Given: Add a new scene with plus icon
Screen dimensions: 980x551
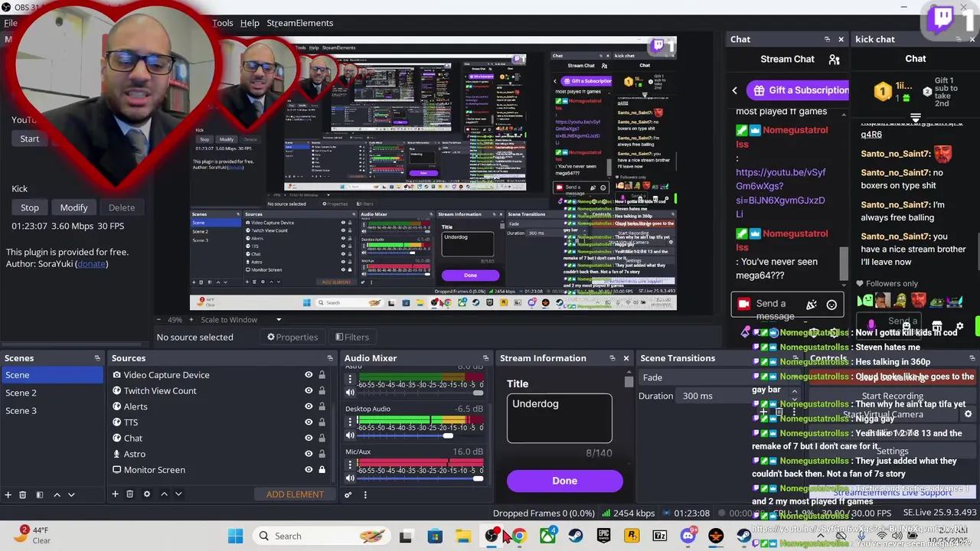Looking at the screenshot, I should tap(8, 494).
